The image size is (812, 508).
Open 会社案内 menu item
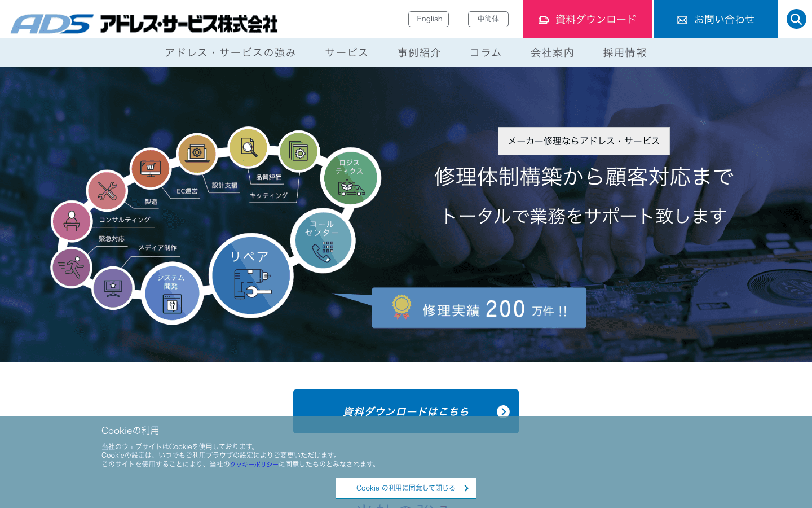pyautogui.click(x=552, y=52)
